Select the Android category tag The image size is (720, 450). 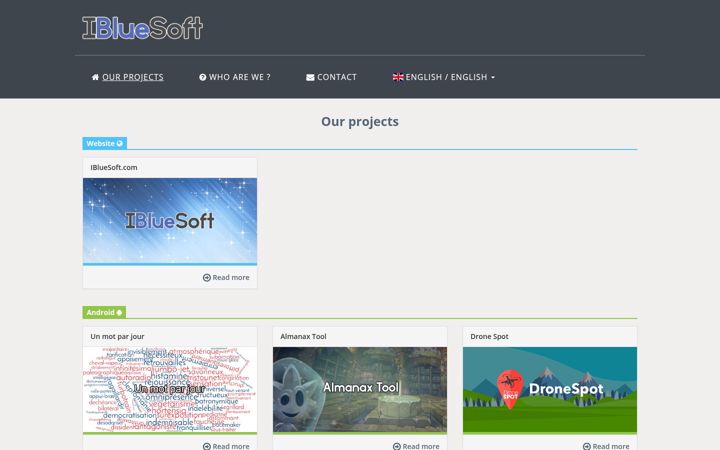click(x=104, y=312)
